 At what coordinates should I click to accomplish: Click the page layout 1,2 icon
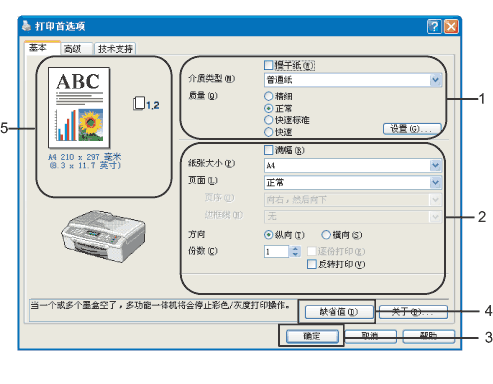(146, 104)
